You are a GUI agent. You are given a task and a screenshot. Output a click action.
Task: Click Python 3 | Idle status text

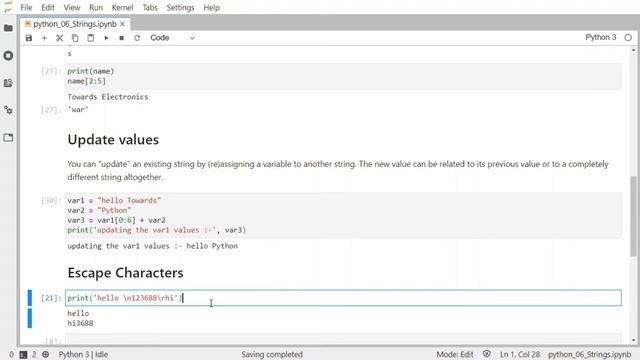click(x=83, y=354)
